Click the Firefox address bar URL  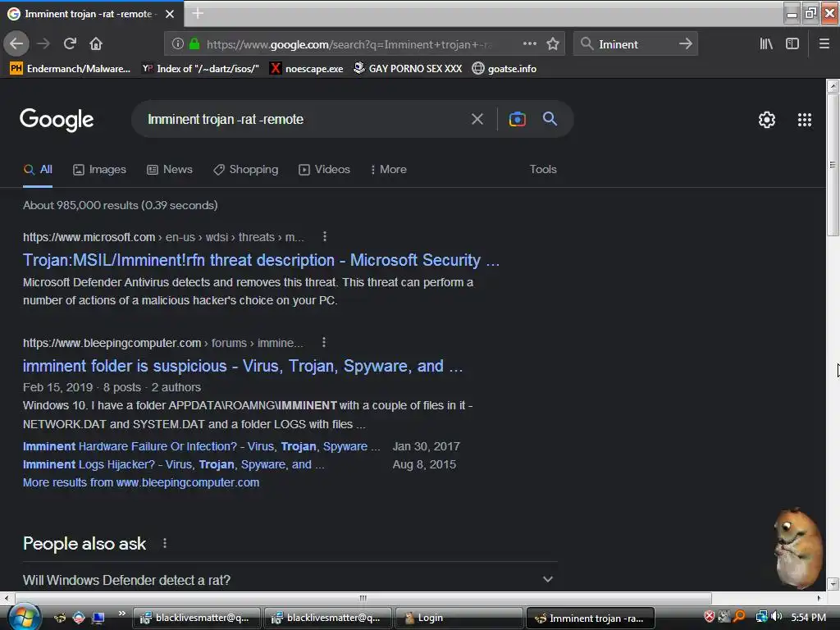tap(349, 44)
